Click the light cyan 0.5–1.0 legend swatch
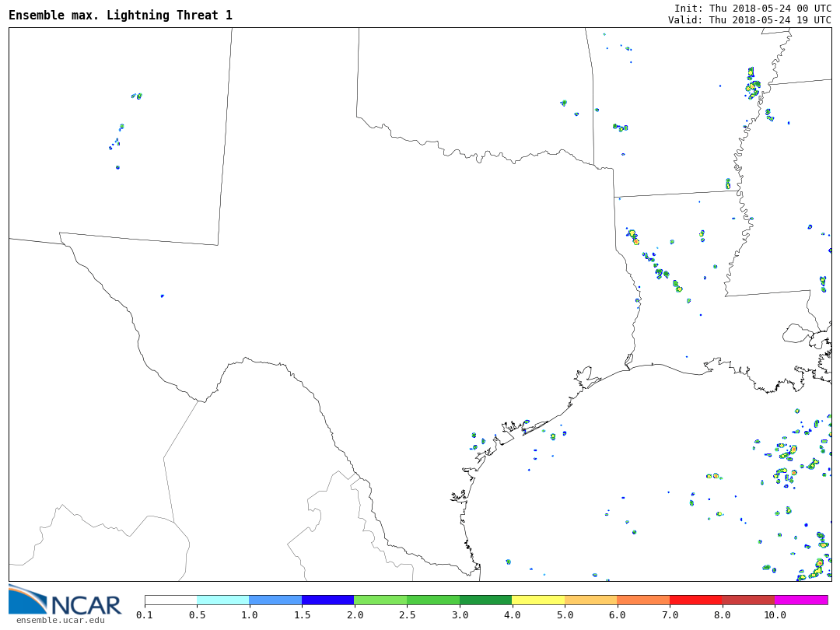The image size is (840, 630). point(222,600)
